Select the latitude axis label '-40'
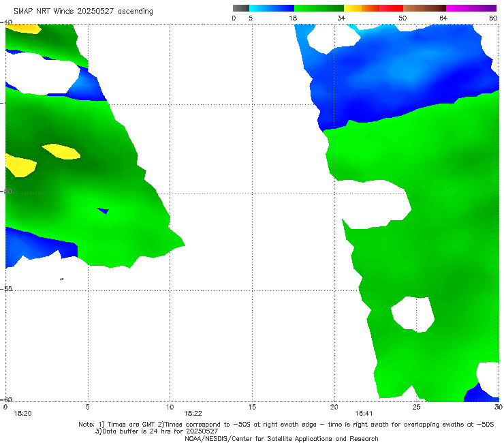This screenshot has width=504, height=443. 6,22
